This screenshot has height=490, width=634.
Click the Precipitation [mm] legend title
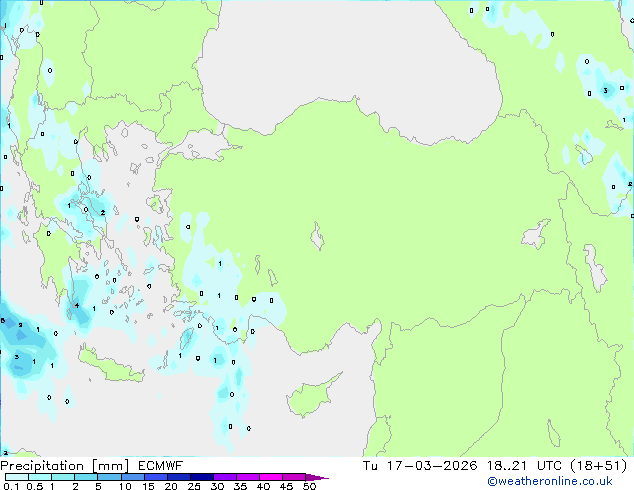click(x=62, y=465)
